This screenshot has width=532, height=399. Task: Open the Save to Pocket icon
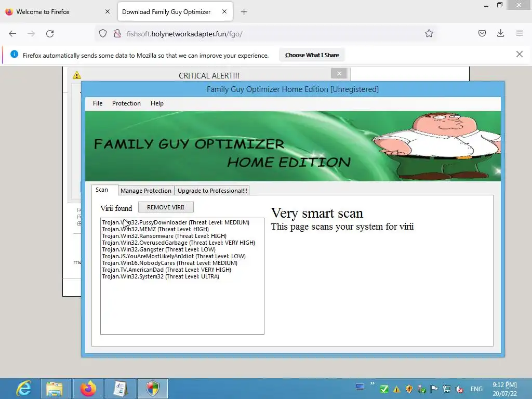(482, 33)
